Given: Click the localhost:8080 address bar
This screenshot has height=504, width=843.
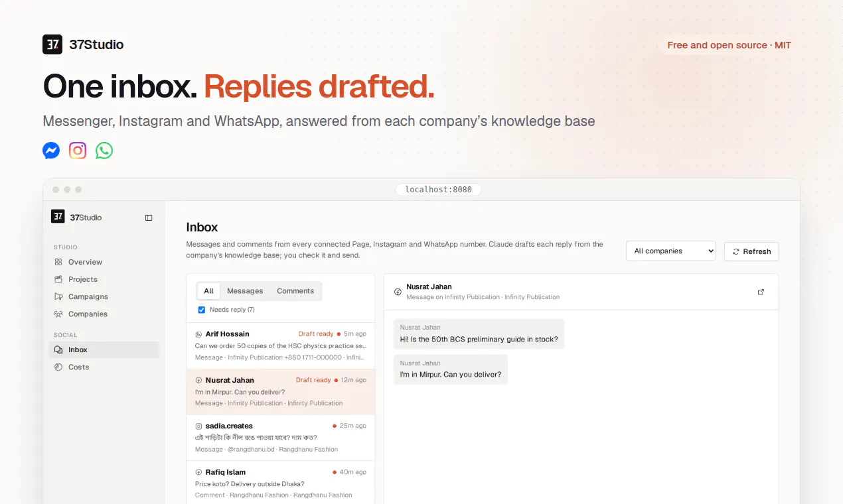Looking at the screenshot, I should pyautogui.click(x=438, y=190).
